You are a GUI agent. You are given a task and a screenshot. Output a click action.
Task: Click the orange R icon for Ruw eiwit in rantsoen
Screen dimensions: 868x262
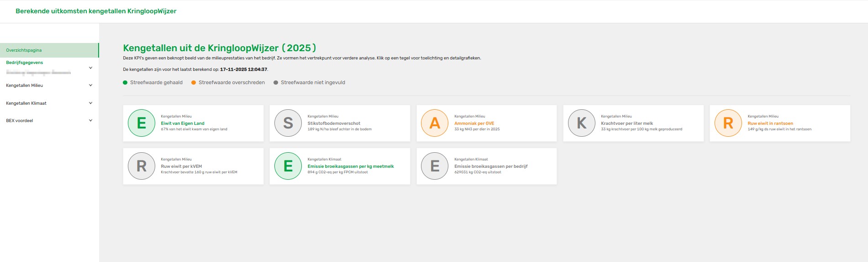(728, 123)
